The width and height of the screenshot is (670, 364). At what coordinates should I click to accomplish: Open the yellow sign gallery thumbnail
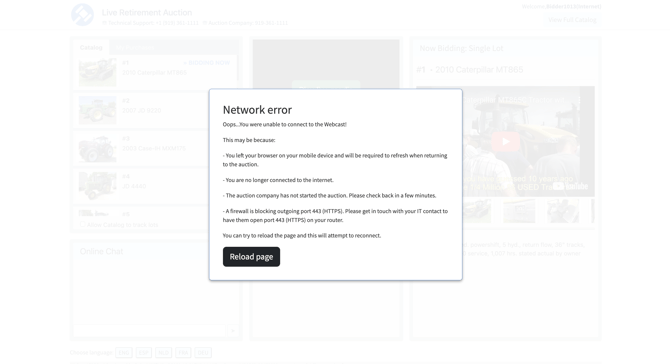(x=519, y=211)
